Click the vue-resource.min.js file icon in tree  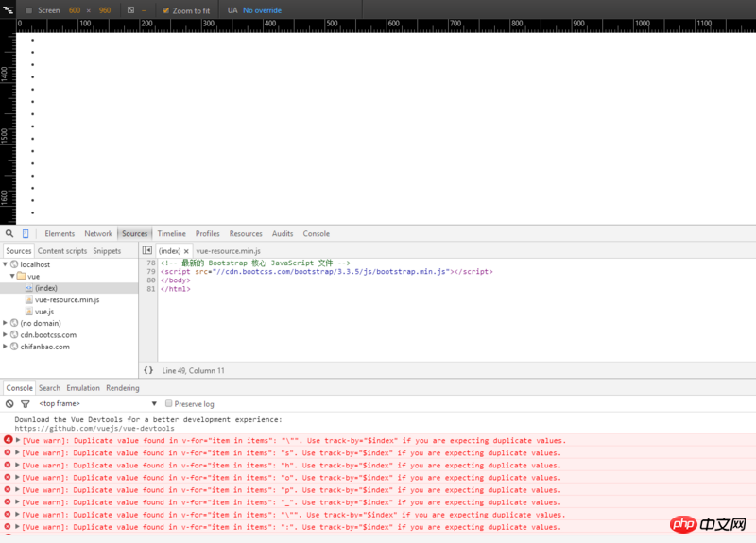pyautogui.click(x=29, y=299)
